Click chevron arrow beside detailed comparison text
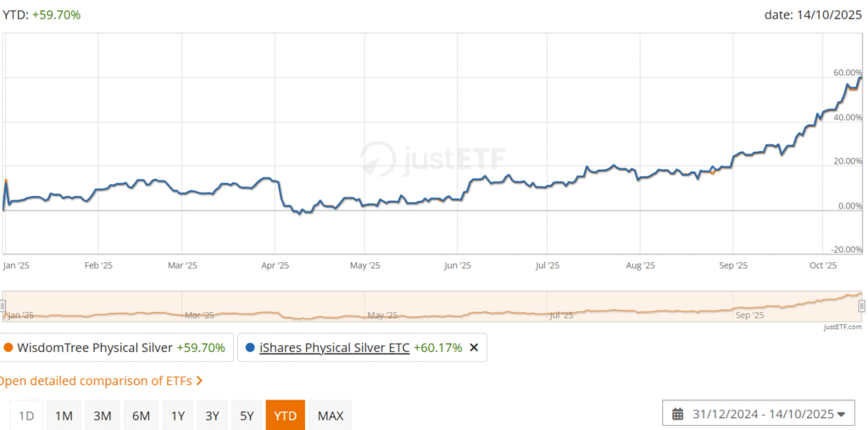The image size is (868, 430). pyautogui.click(x=199, y=381)
